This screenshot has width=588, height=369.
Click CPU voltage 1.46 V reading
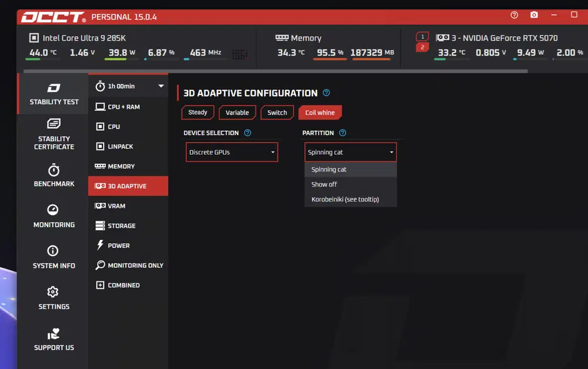[82, 52]
